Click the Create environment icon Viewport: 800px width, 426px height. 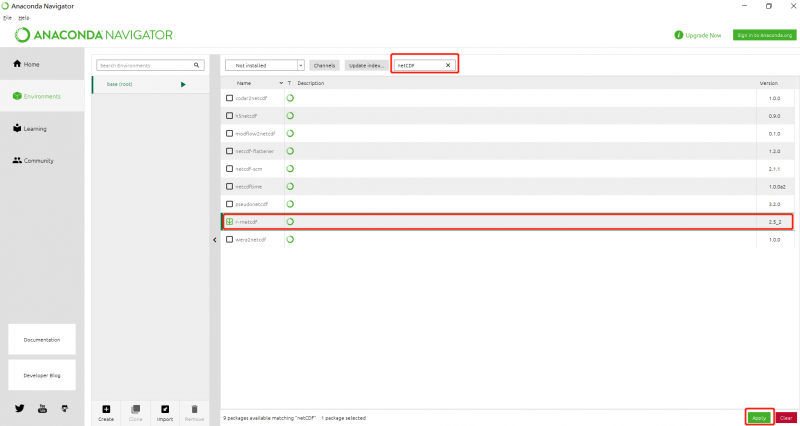click(x=106, y=409)
